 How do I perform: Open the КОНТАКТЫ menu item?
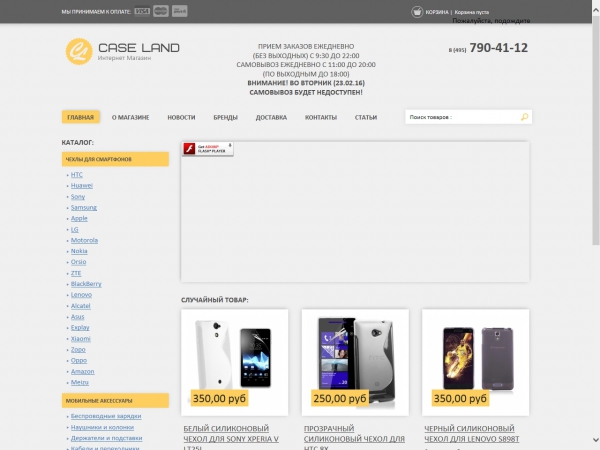[321, 117]
